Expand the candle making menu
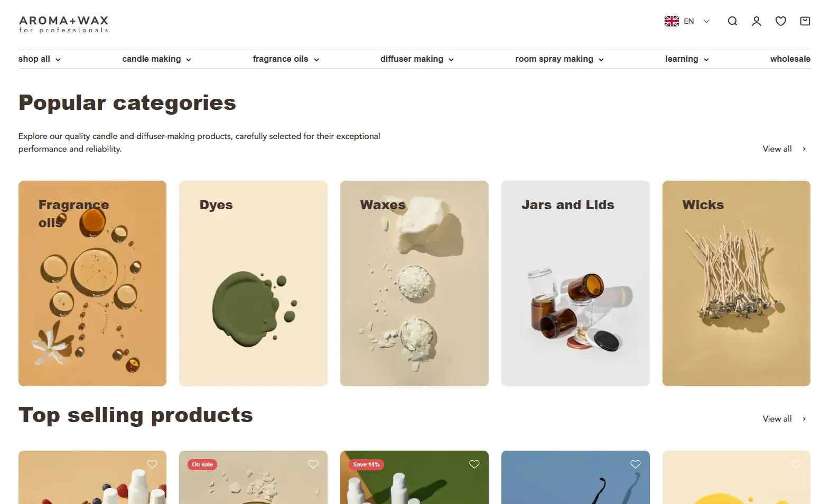 coord(156,59)
